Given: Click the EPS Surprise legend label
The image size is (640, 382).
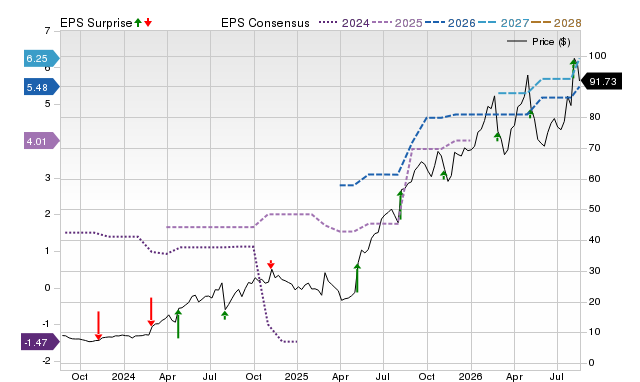Looking at the screenshot, I should [96, 23].
